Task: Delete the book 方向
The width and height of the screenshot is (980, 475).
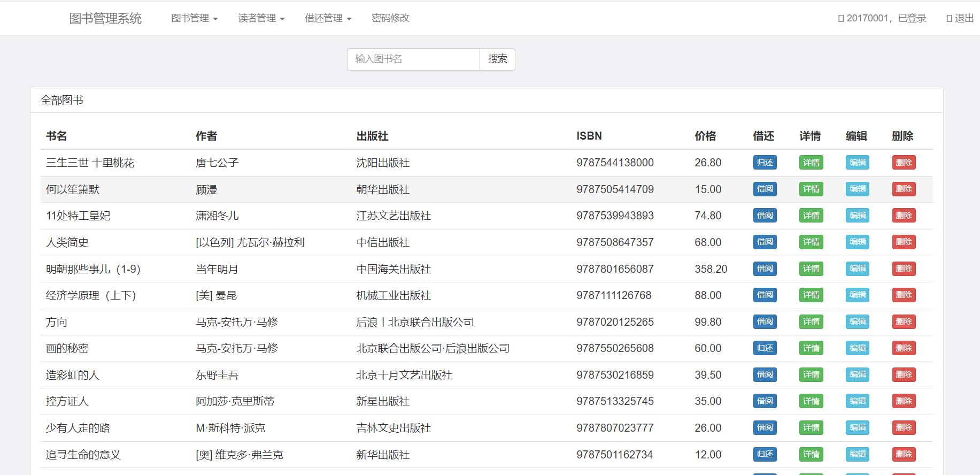Action: tap(904, 321)
